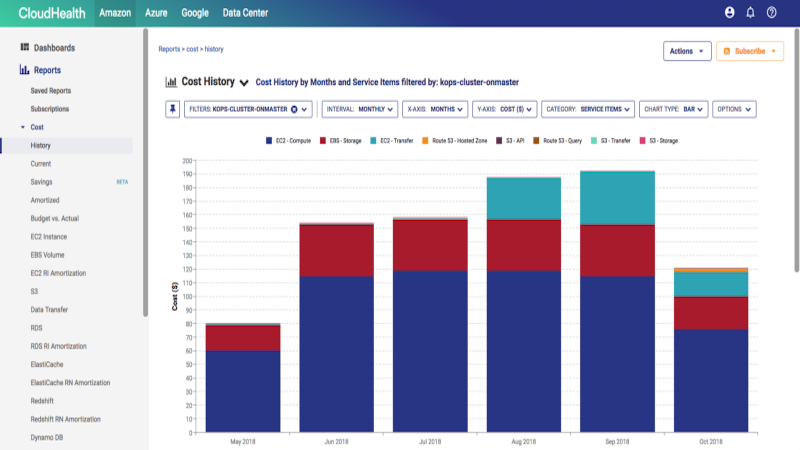Click the Reports breadcrumb link
The width and height of the screenshot is (800, 450).
pyautogui.click(x=169, y=49)
